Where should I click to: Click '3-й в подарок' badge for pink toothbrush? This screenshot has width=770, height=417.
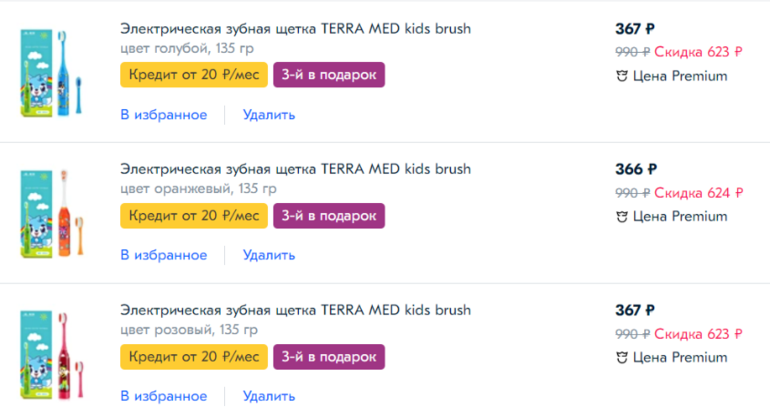click(x=329, y=356)
